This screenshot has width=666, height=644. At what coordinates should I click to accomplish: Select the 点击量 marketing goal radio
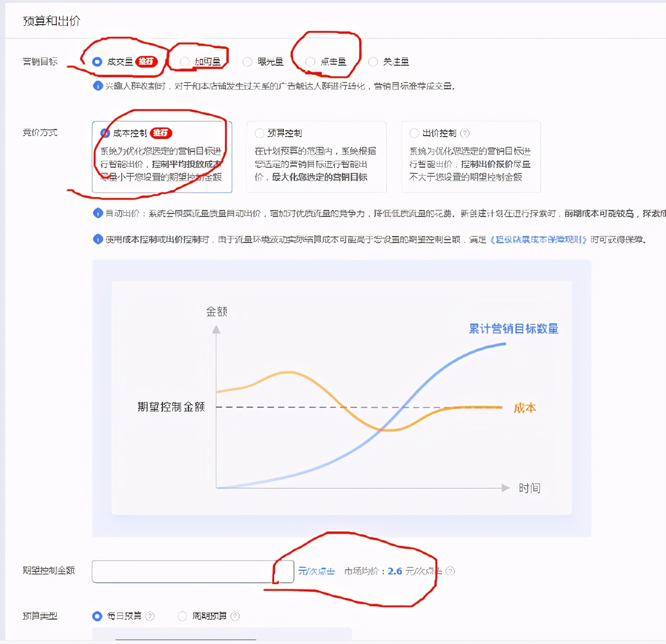click(x=310, y=62)
